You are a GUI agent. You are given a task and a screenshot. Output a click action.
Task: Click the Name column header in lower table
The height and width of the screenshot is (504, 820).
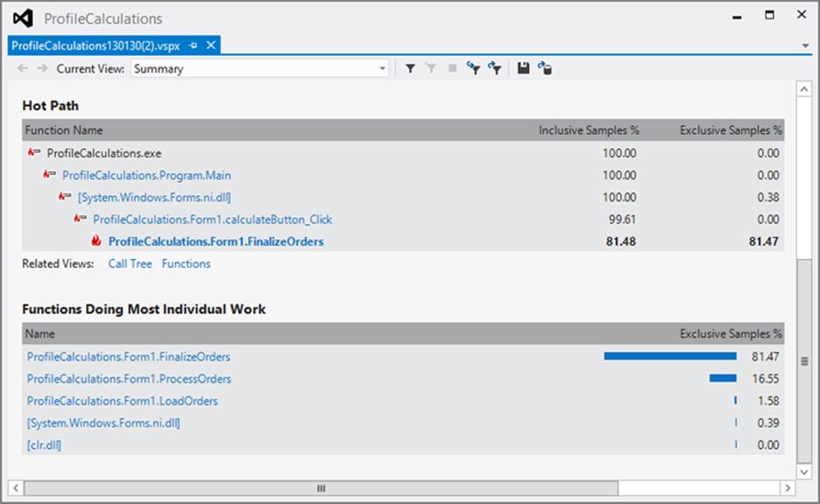(40, 333)
